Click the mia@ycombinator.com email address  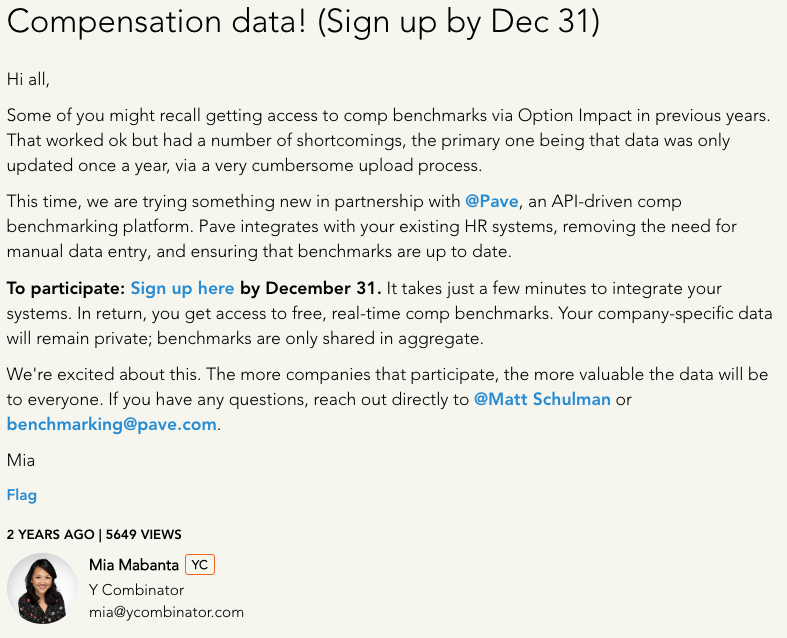[166, 612]
